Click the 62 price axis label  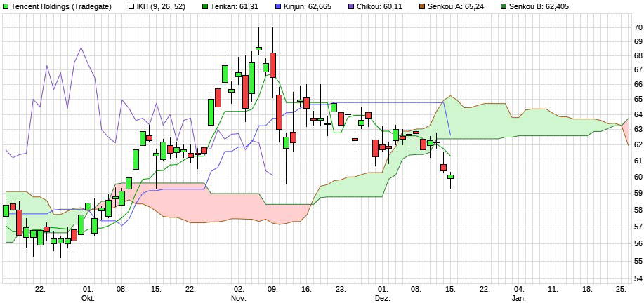(638, 144)
